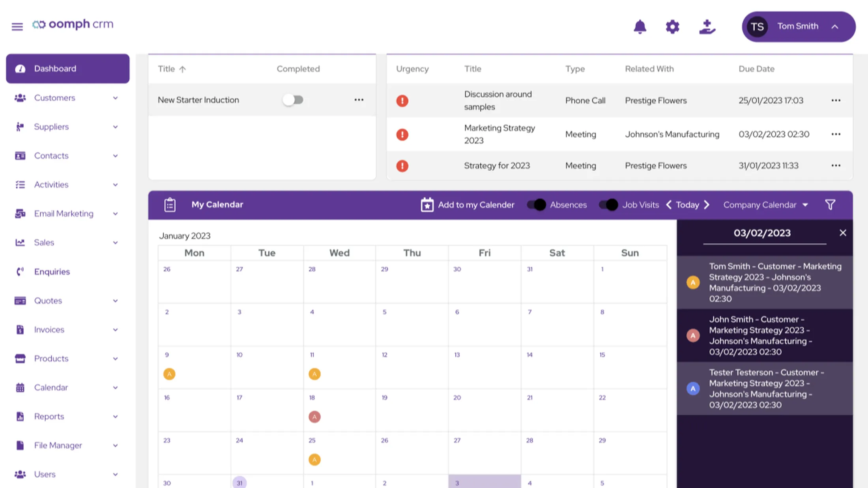Close the 03/02/2023 events panel

click(843, 233)
